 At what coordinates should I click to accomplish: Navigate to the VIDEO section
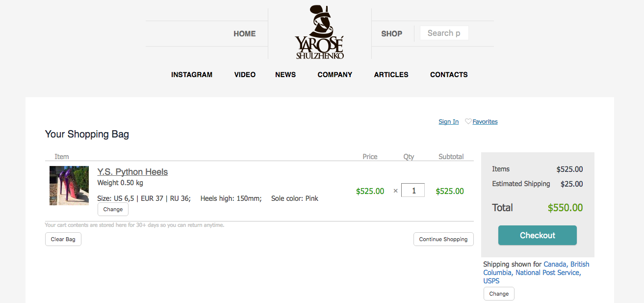coord(245,75)
